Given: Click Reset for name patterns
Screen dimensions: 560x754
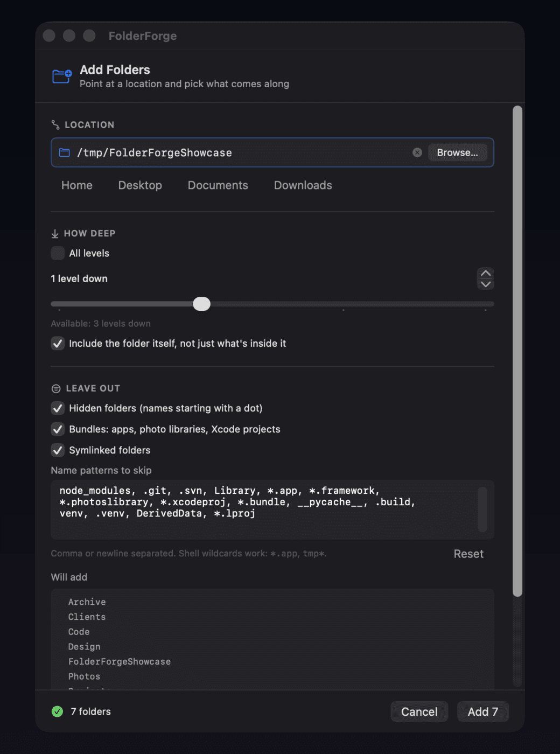Looking at the screenshot, I should [468, 554].
